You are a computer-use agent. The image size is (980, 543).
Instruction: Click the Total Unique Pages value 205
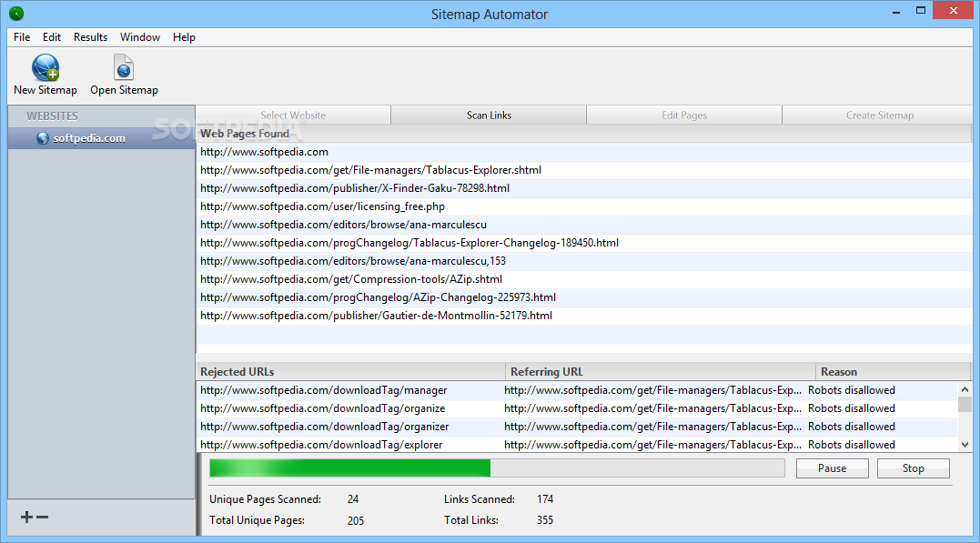click(x=356, y=520)
